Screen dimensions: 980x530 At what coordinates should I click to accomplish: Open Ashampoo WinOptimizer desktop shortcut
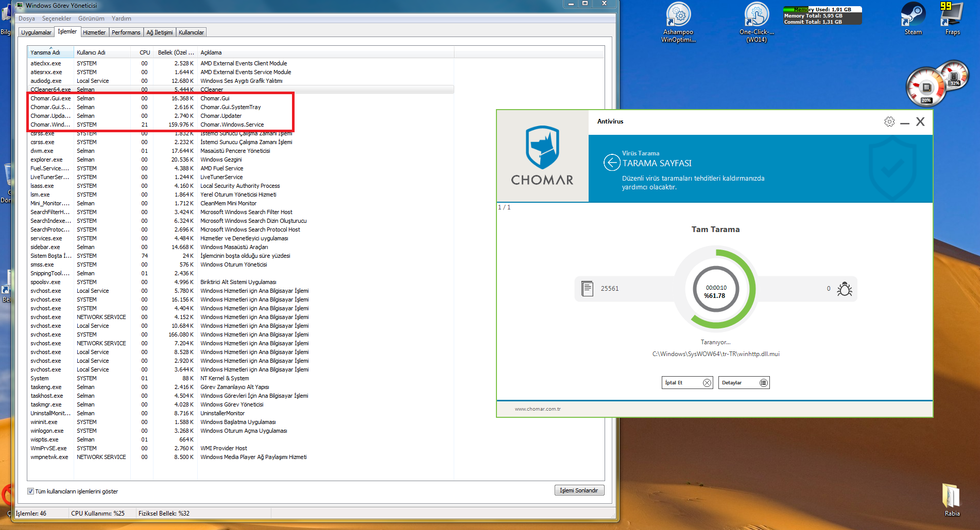678,22
